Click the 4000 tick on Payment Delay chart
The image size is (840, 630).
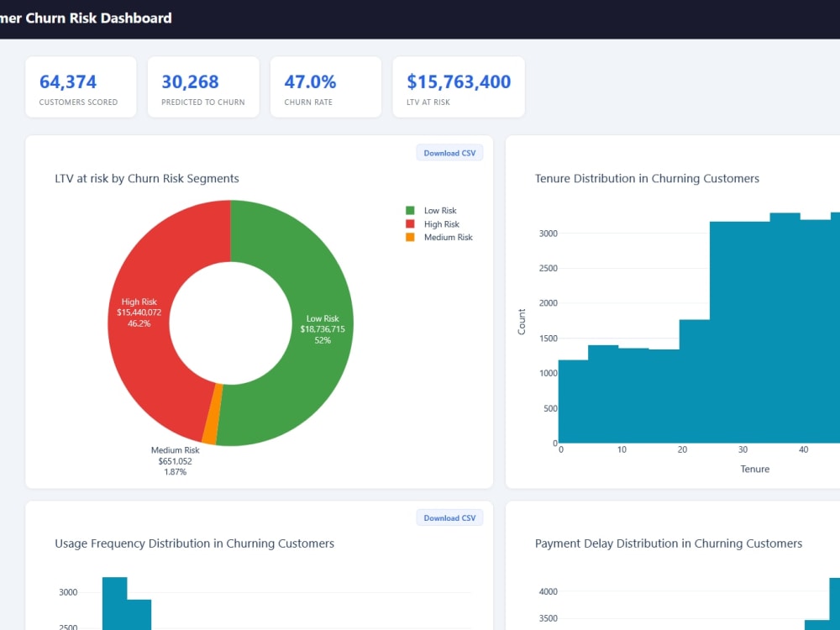[x=548, y=591]
